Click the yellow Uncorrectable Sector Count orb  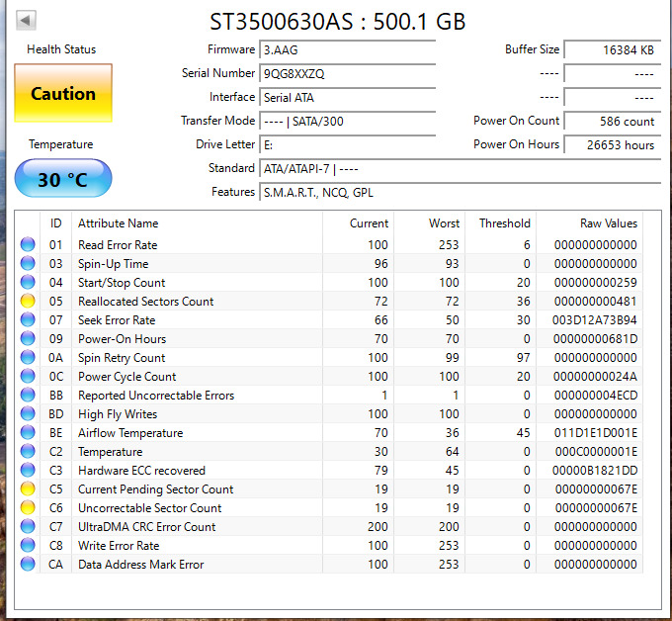28,508
